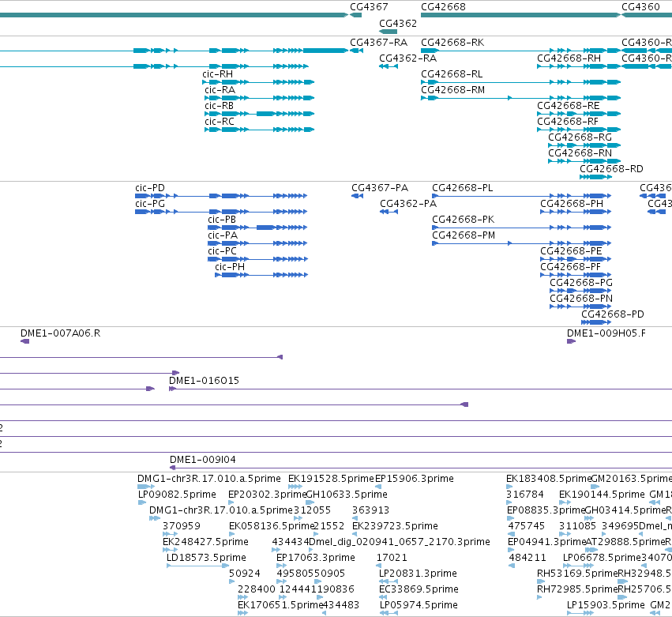Click the CG42668-RN transcript label
Screen dimensions: 672x617
580,153
